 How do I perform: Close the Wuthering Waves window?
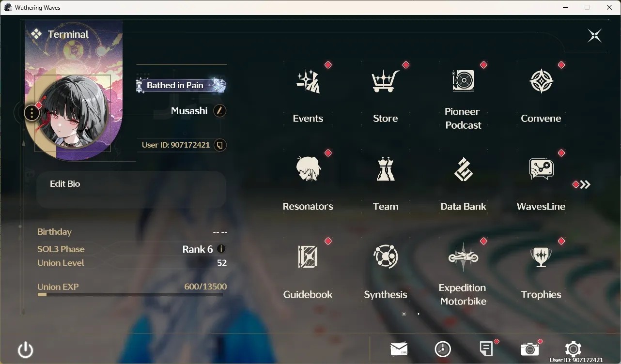point(609,8)
